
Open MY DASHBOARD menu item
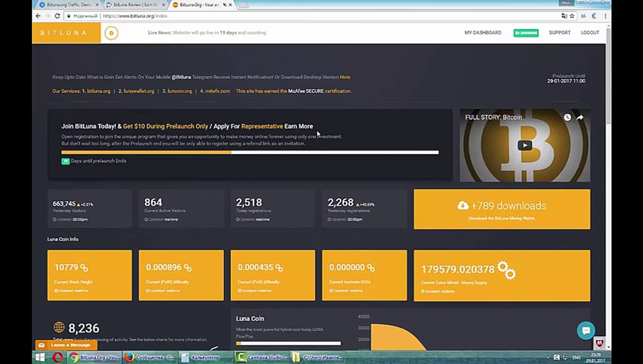[483, 32]
